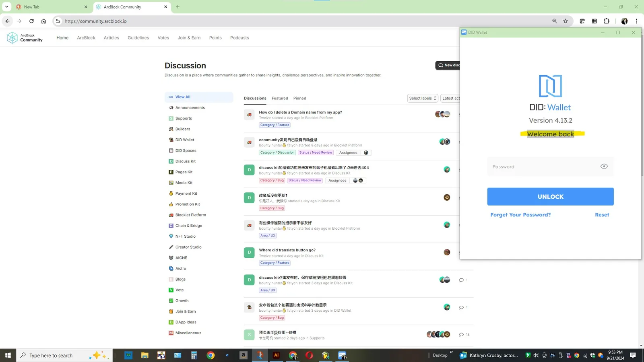Open the Forget Your Password link
The width and height of the screenshot is (644, 362).
(520, 215)
